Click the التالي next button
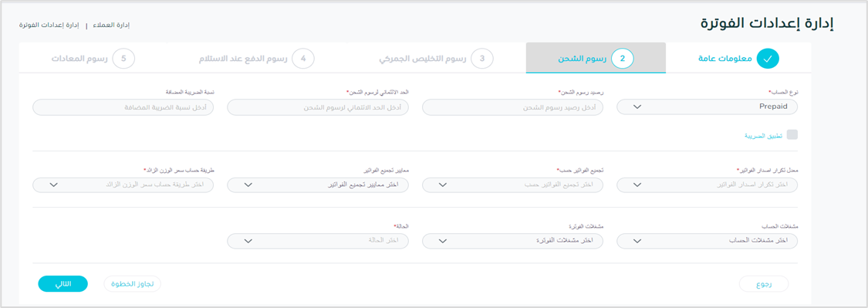Image resolution: width=868 pixels, height=308 pixels. 63,283
